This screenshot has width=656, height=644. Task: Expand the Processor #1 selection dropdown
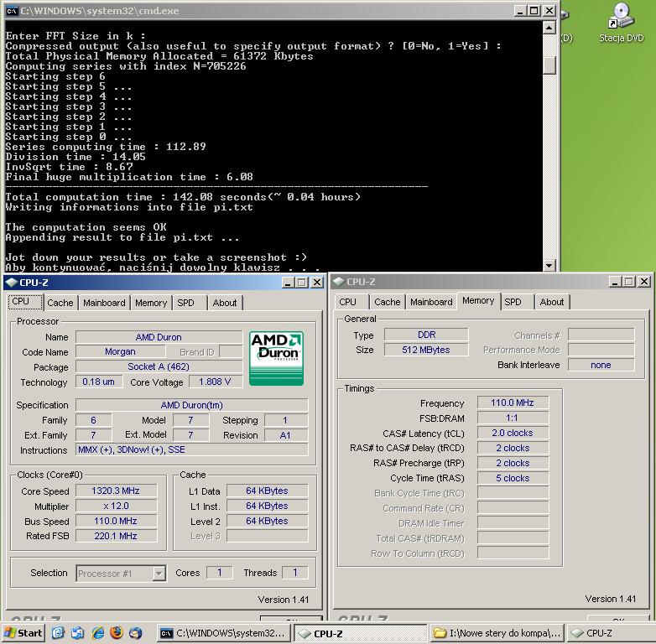click(x=159, y=574)
